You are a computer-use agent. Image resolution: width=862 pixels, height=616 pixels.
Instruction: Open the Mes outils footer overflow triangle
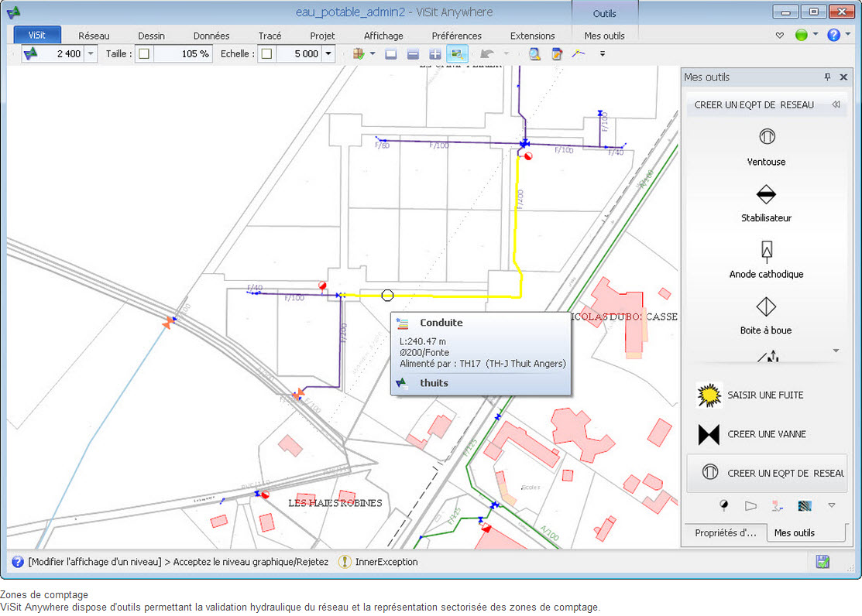pyautogui.click(x=832, y=505)
